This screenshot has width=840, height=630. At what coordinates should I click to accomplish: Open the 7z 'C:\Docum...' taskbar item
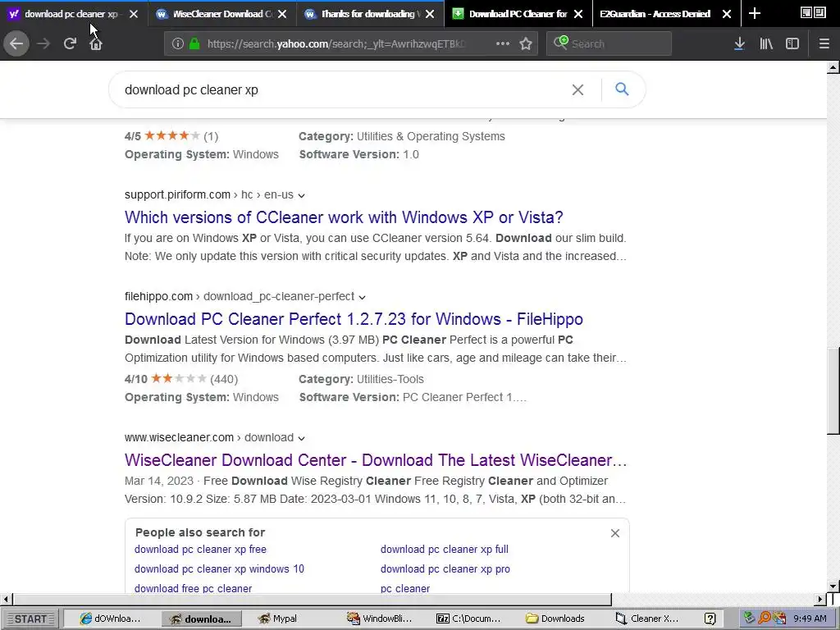(468, 619)
